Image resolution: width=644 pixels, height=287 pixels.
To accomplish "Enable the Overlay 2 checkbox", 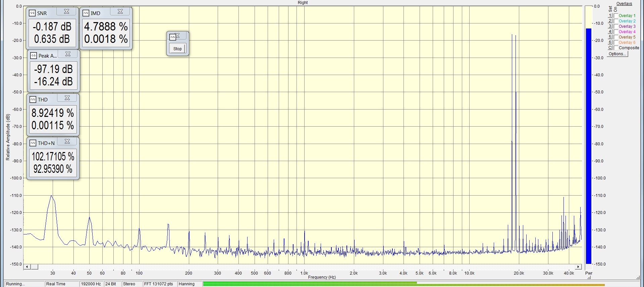I will [x=616, y=21].
